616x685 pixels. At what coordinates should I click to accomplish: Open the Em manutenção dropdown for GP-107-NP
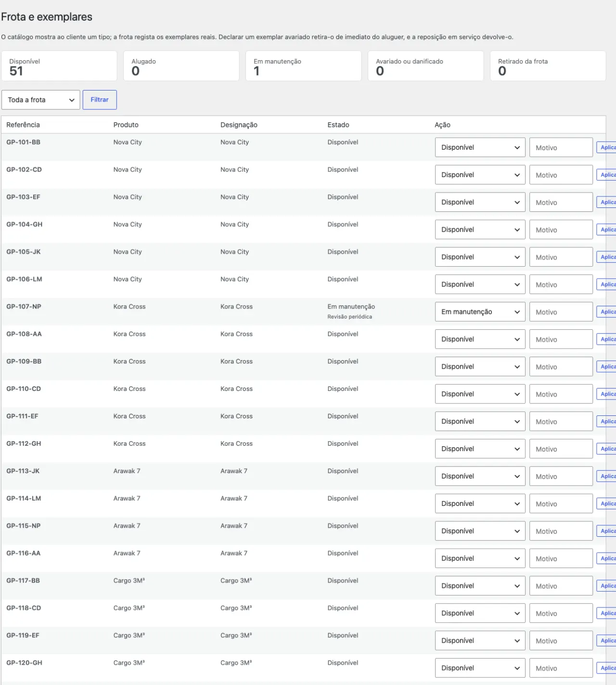[x=480, y=312]
